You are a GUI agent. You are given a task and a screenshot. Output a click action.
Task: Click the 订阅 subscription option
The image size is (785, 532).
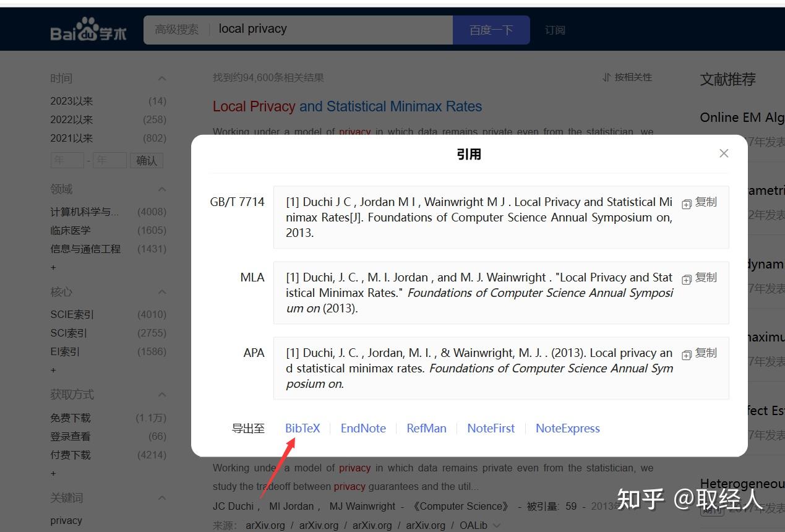(555, 29)
